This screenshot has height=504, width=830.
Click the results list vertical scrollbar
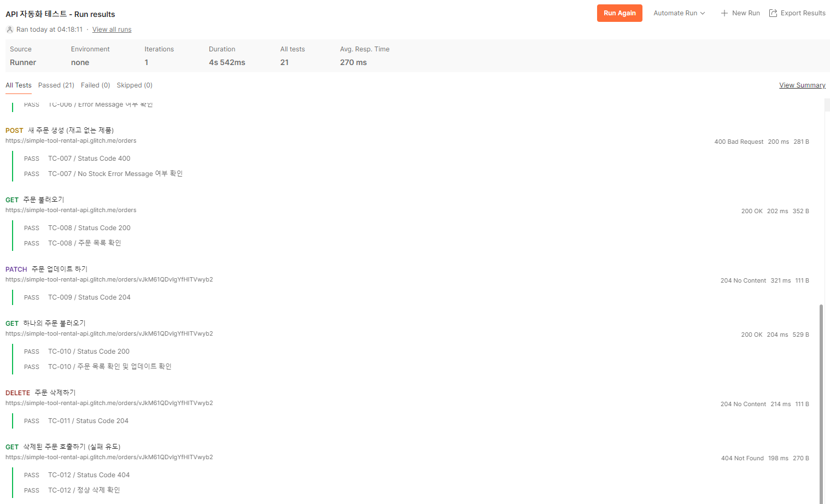(x=821, y=403)
